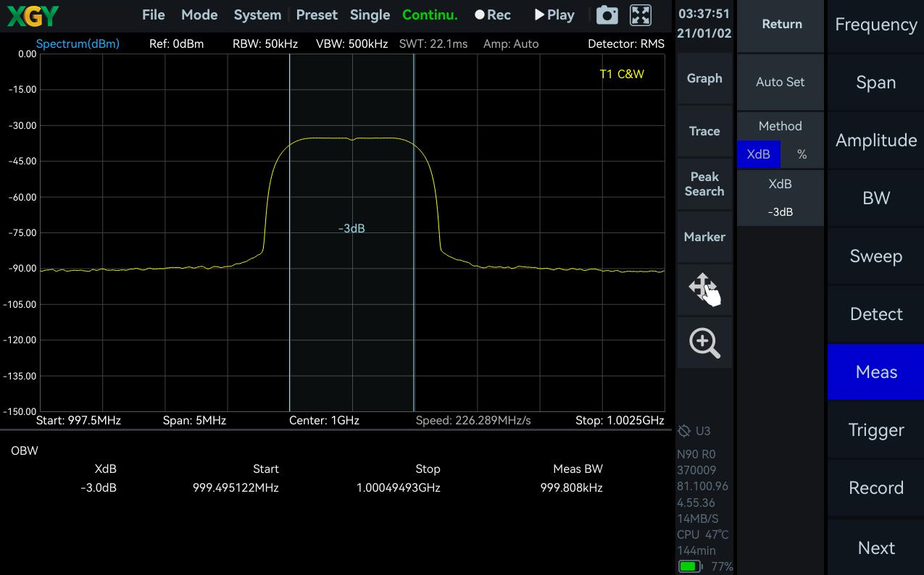Open the Detect settings tab

tap(876, 314)
